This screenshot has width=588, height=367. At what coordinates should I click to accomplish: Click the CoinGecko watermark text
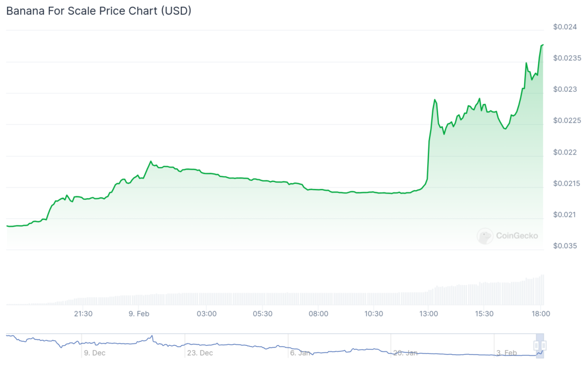tap(516, 235)
